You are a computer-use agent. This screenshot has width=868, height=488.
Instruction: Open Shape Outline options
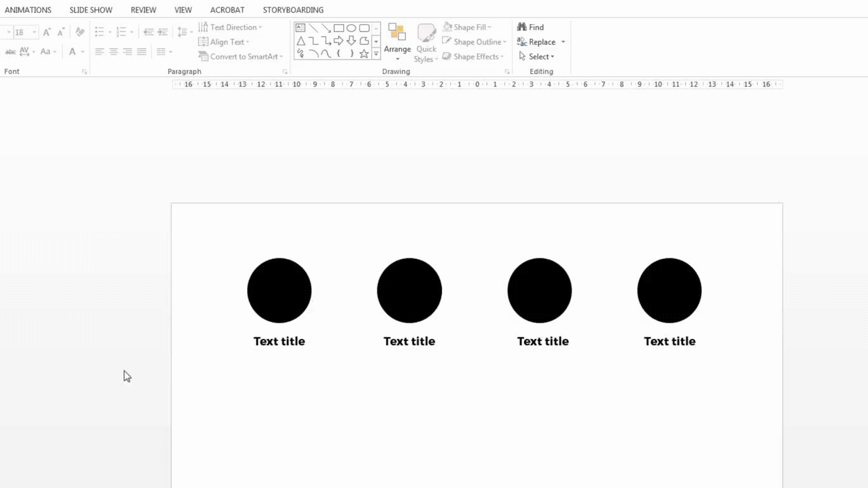coord(474,42)
